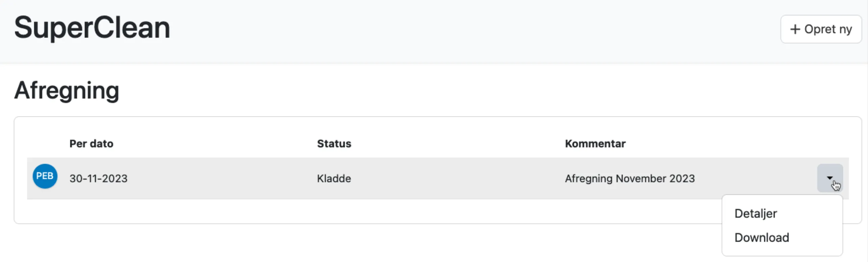The width and height of the screenshot is (868, 262).
Task: Click the Afregning page heading
Action: 67,90
